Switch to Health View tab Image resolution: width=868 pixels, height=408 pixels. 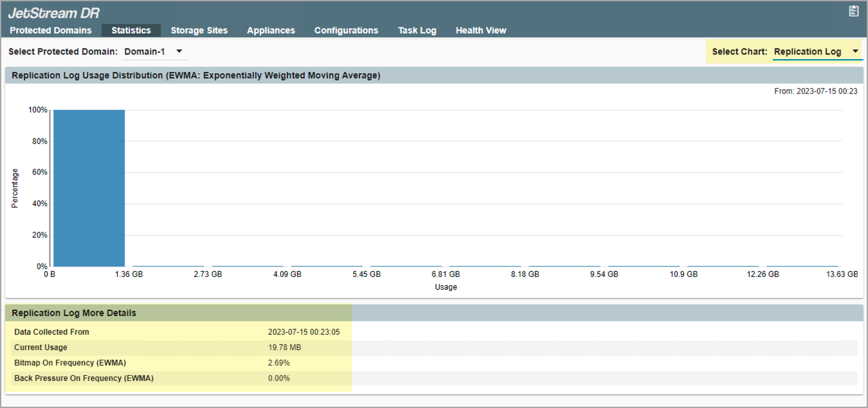tap(481, 30)
